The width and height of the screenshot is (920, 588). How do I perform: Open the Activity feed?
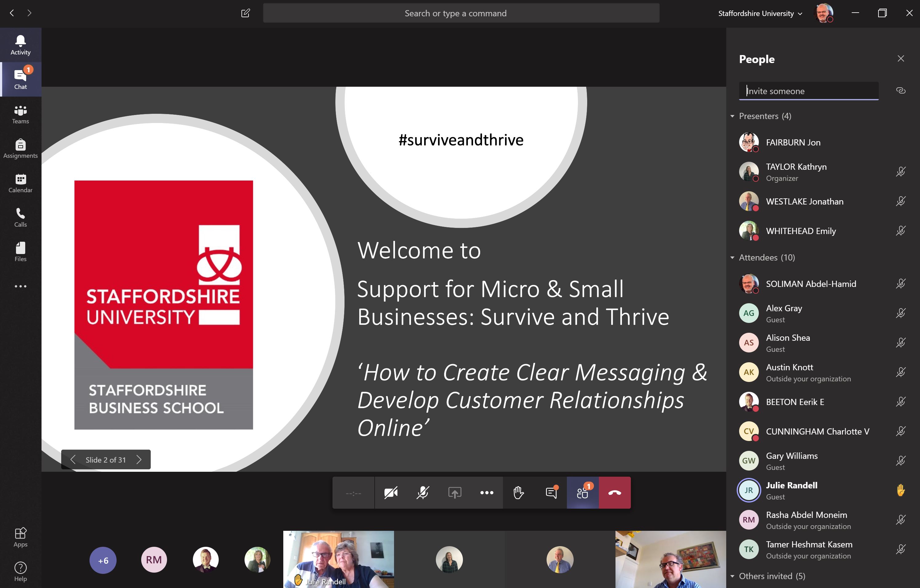pyautogui.click(x=21, y=45)
